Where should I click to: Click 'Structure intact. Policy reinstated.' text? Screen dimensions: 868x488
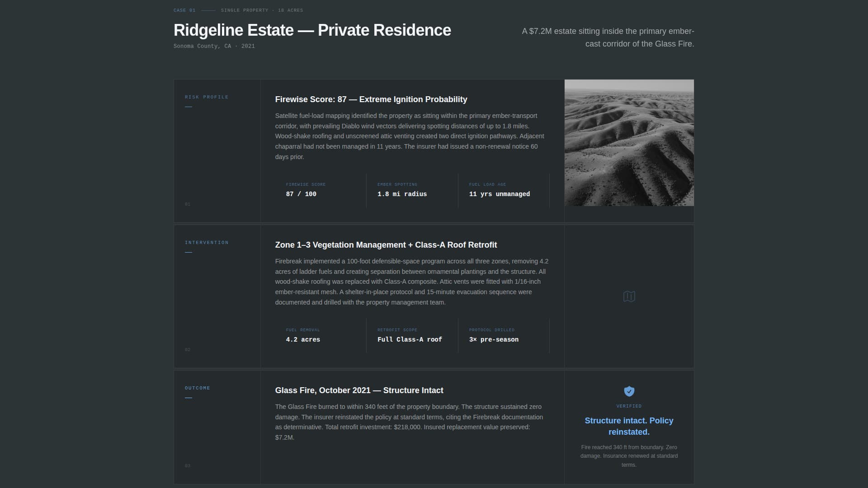pos(629,426)
